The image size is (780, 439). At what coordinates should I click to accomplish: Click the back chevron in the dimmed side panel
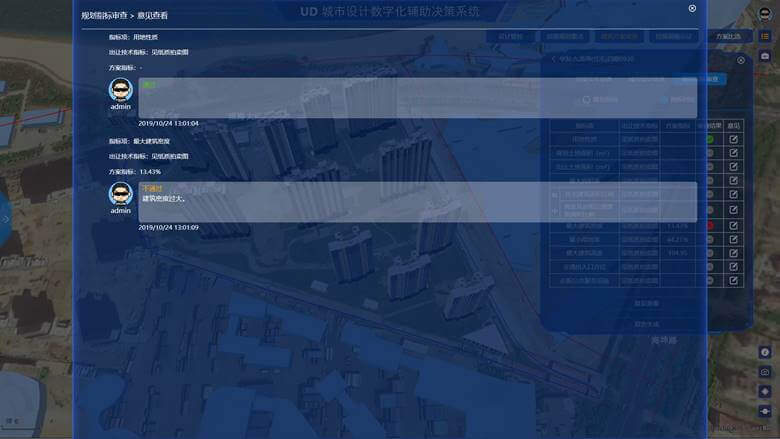coord(553,59)
